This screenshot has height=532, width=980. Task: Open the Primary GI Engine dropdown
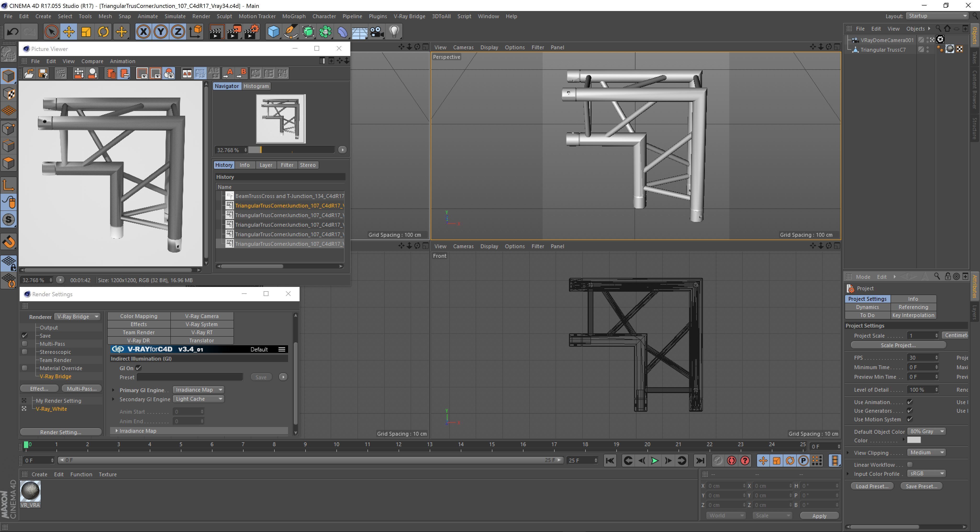(198, 390)
